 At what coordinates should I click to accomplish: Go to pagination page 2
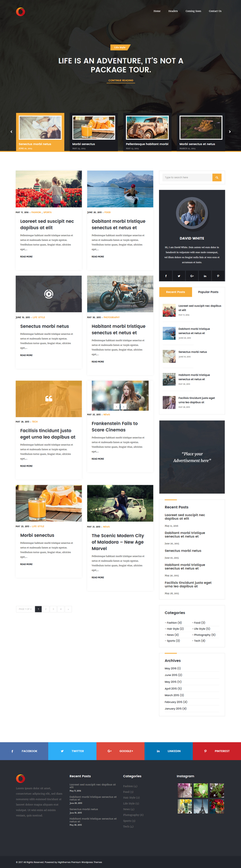coord(45,609)
